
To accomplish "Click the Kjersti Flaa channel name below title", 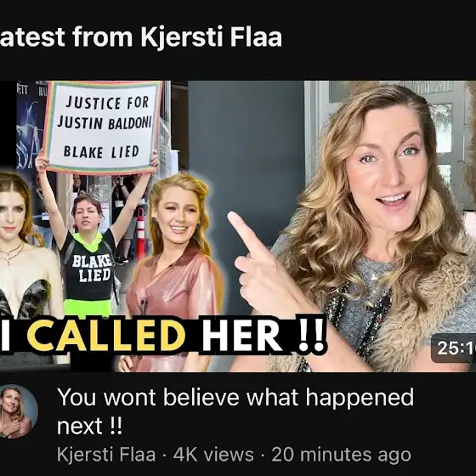I will point(106,455).
